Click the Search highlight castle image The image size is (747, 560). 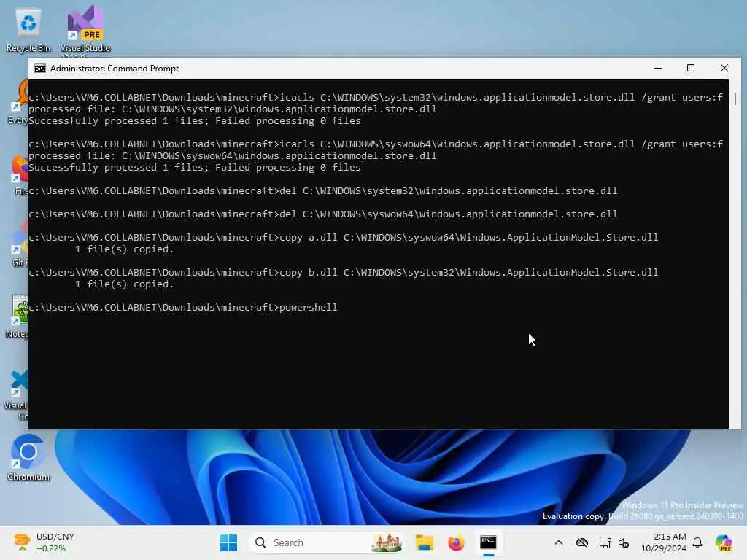pyautogui.click(x=387, y=542)
